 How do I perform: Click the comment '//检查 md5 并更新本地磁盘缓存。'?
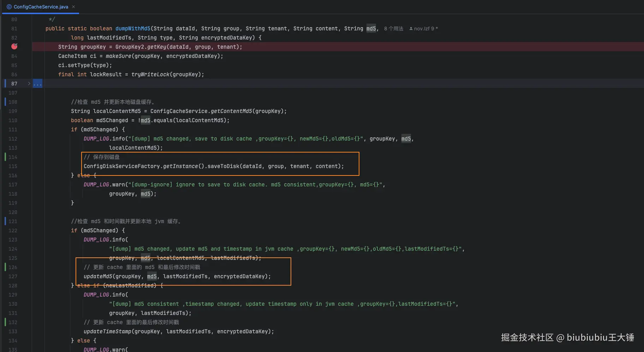click(x=113, y=102)
